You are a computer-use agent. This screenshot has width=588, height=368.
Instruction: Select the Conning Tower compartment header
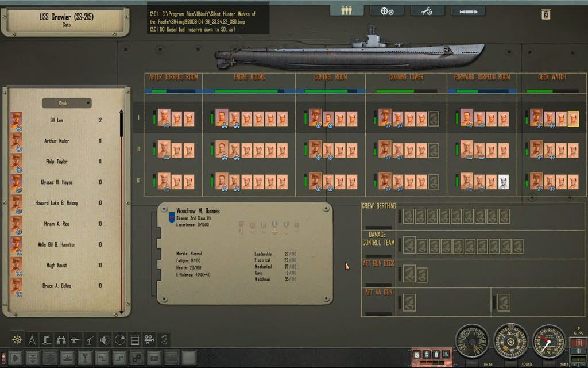[x=406, y=77]
